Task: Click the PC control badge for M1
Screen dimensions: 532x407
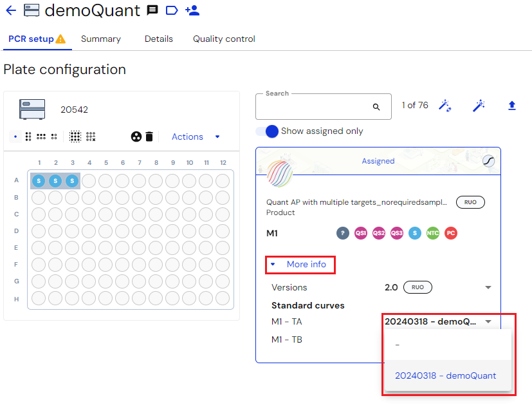Action: pos(450,233)
